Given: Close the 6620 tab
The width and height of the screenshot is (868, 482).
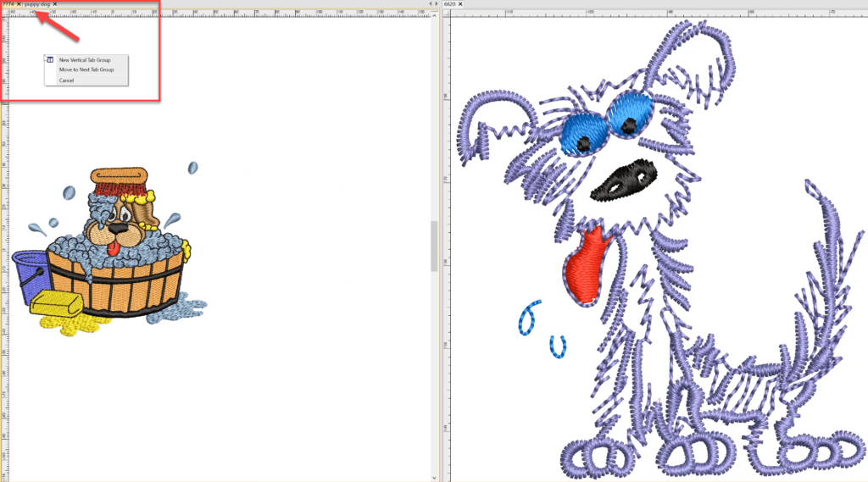Looking at the screenshot, I should [460, 4].
